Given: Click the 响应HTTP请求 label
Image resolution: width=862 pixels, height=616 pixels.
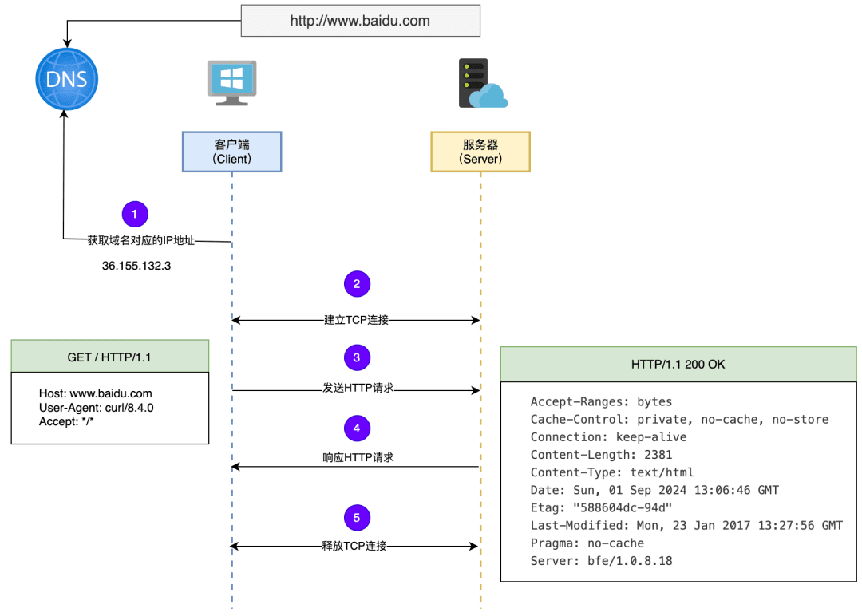Looking at the screenshot, I should (x=358, y=457).
